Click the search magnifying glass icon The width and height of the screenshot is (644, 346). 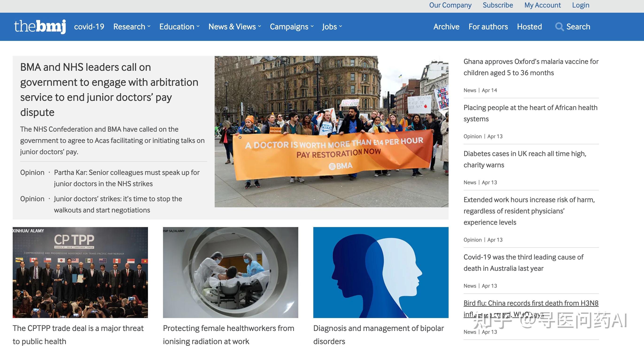pos(559,27)
